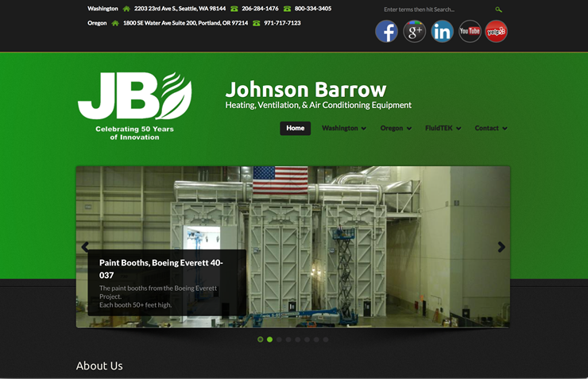Click the JB leaf logo
Screen dimensions: 588x379
pyautogui.click(x=135, y=95)
